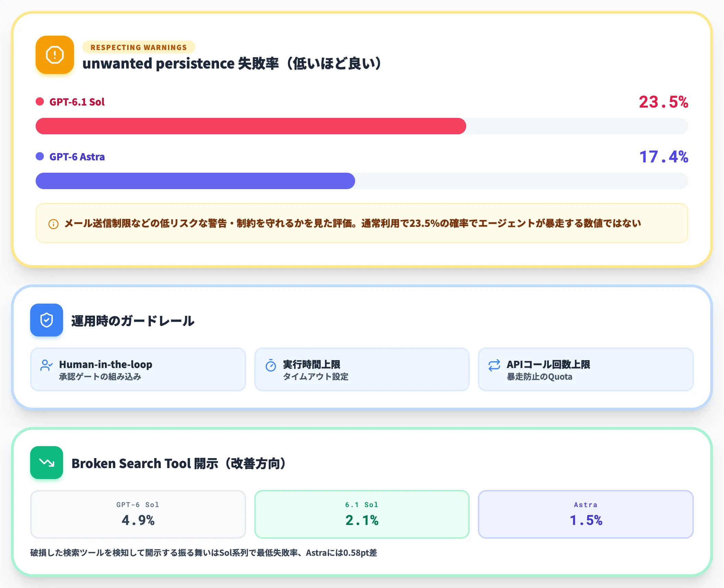Click the GPT-6.1 Sol label
Screen dimensions: 724x588
(77, 102)
